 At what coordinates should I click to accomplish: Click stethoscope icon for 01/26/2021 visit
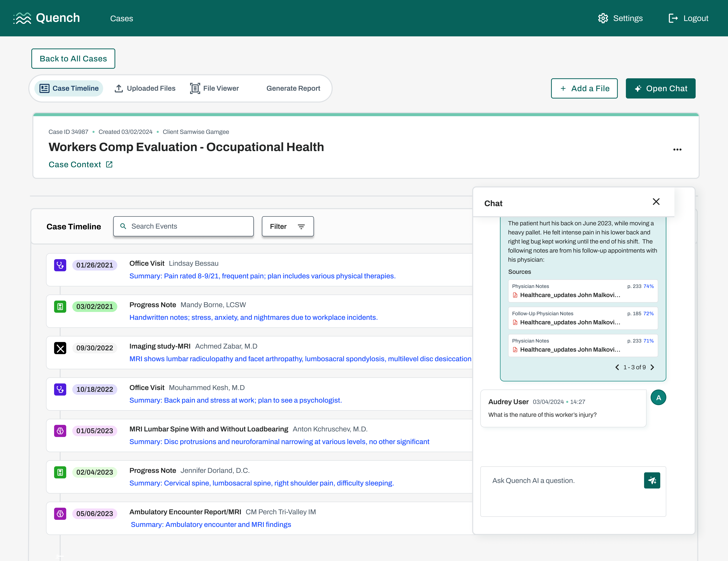[x=60, y=265]
